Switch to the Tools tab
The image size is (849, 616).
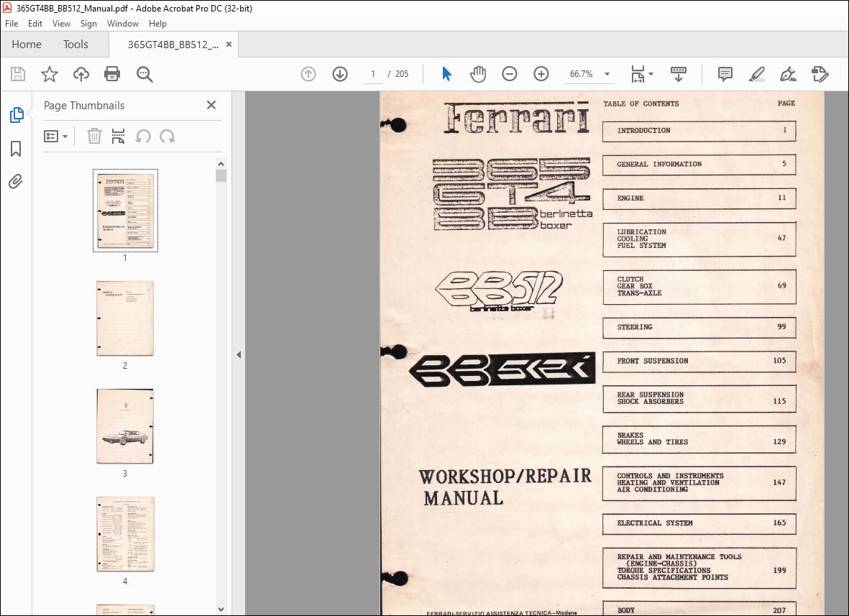click(75, 45)
